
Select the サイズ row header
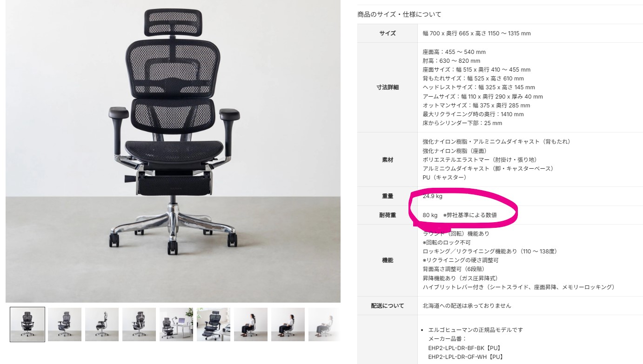coord(388,33)
